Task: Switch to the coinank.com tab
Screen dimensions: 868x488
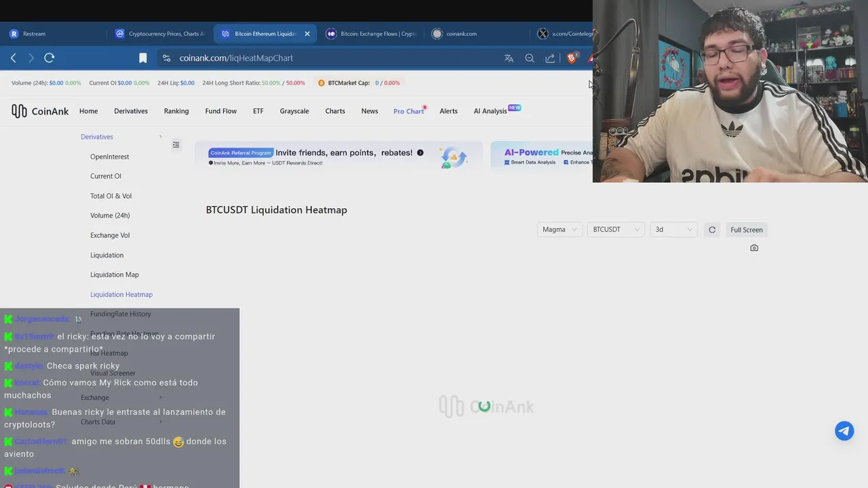Action: (x=477, y=34)
